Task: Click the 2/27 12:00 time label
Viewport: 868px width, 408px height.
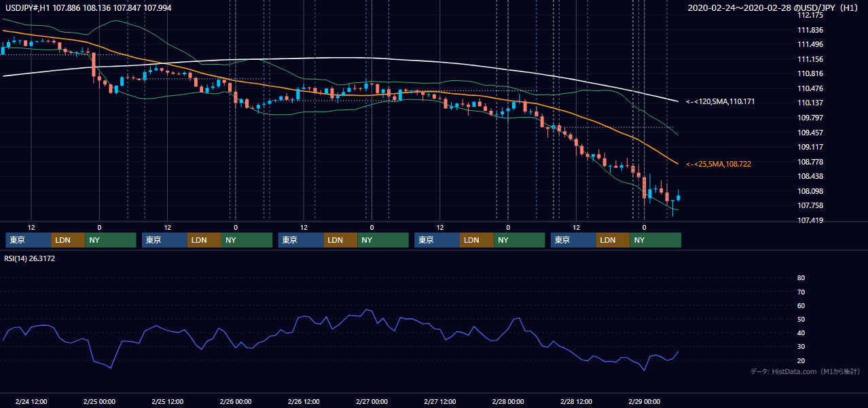Action: 439,402
